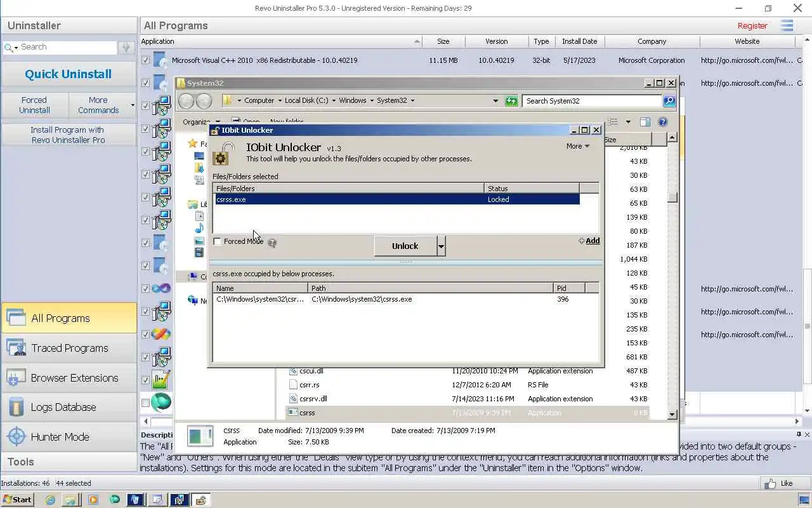Click the Logs Database sidebar icon

16,407
